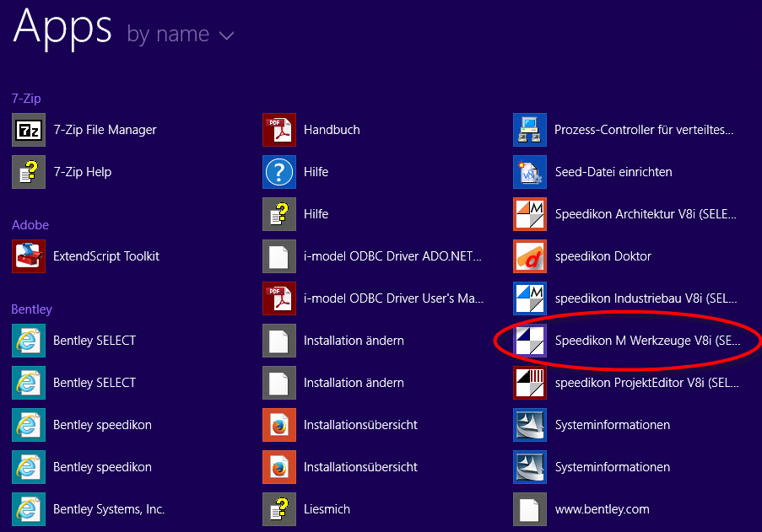Open i-model ODBC Driver ADO.NET entry
762x532 pixels.
(372, 256)
